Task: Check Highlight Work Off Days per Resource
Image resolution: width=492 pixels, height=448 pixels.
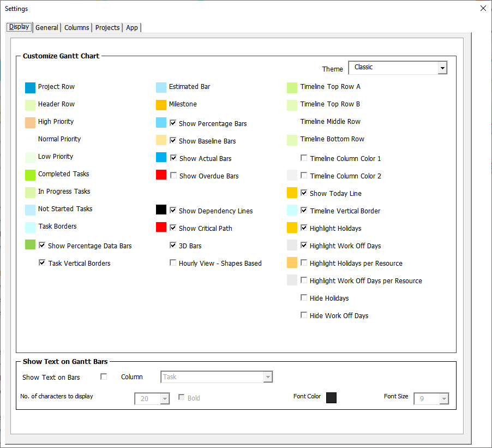Action: click(x=304, y=280)
